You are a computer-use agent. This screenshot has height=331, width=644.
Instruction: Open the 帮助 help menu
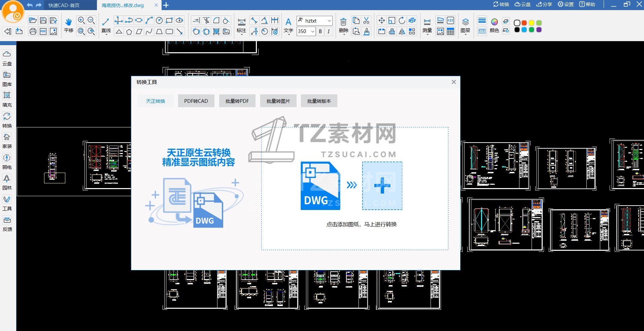(x=587, y=4)
